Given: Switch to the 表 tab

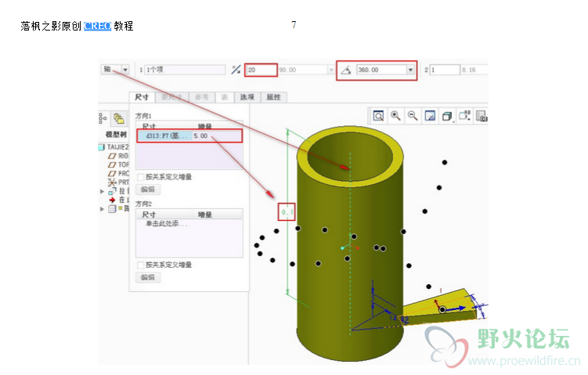Looking at the screenshot, I should (224, 97).
